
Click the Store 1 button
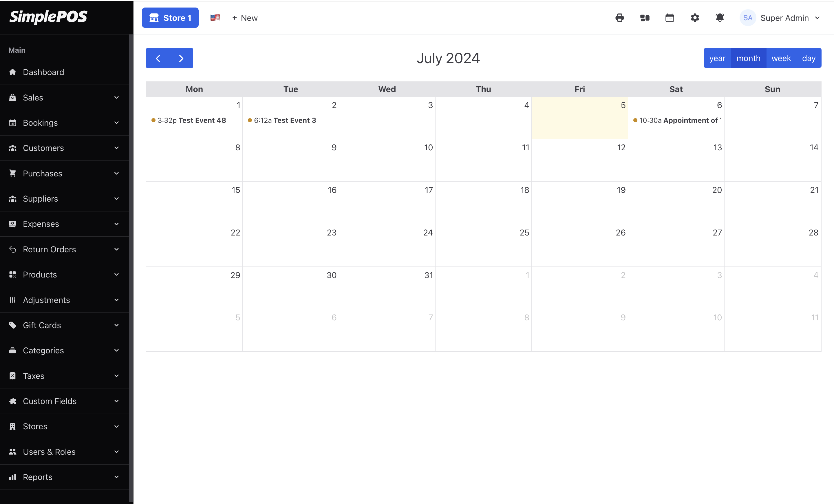click(x=170, y=18)
